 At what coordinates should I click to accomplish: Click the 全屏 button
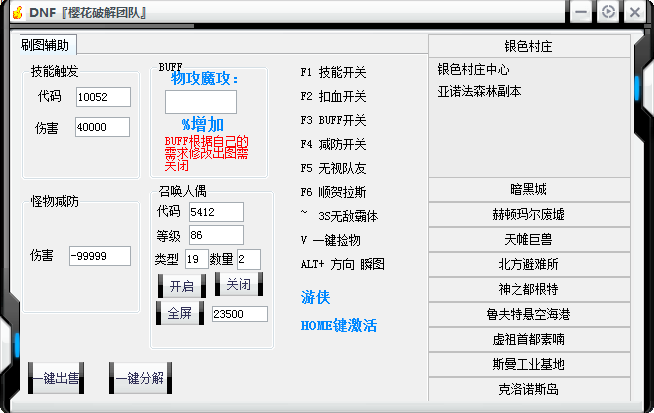click(180, 313)
